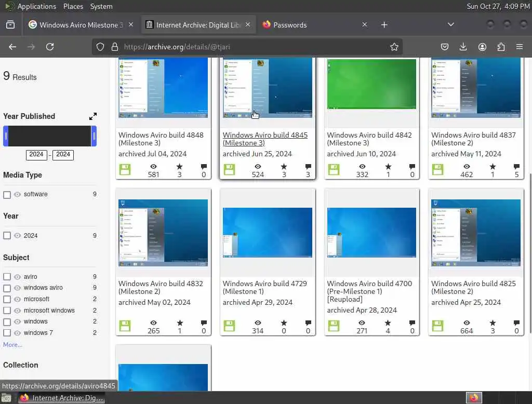532x404 pixels.
Task: Click the reviews comment icon for build 4837
Action: [516, 166]
